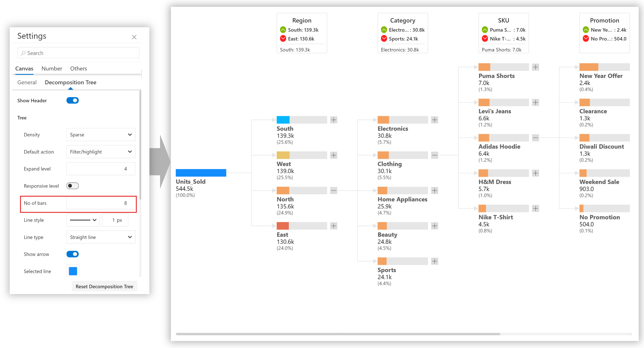Open the Line type Straight line dropdown
644x348 pixels.
point(101,237)
